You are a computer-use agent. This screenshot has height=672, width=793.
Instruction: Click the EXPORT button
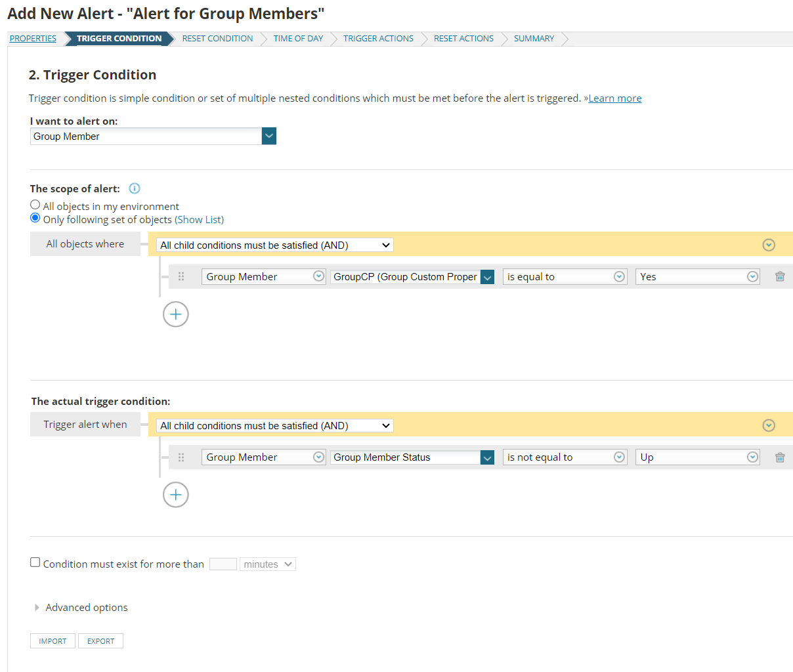tap(100, 640)
